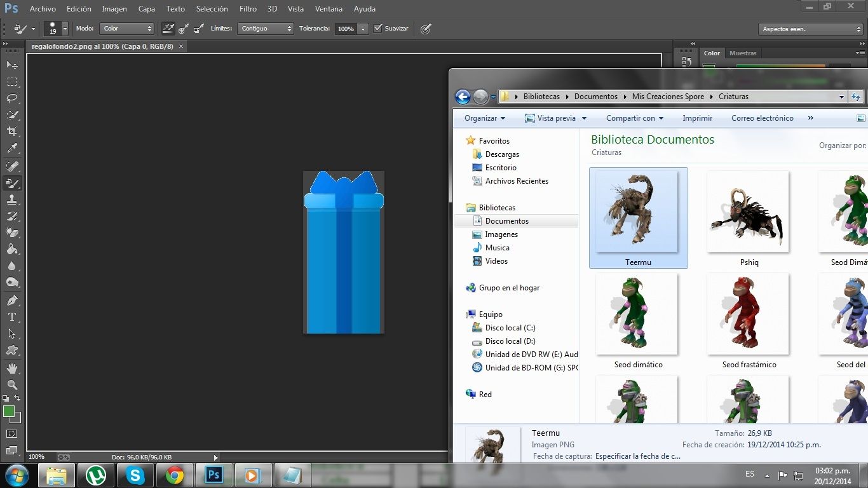
Task: Select the Zoom tool
Action: [12, 385]
